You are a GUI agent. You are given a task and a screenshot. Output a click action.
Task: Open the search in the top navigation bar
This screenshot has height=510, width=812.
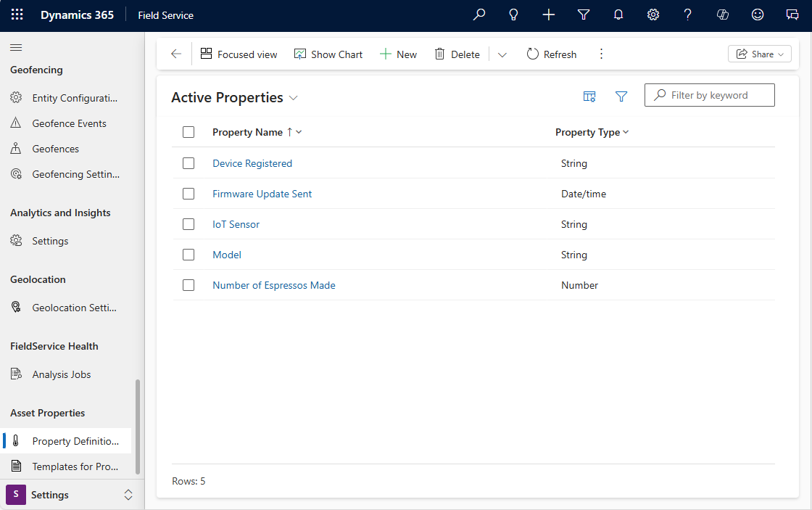point(478,15)
